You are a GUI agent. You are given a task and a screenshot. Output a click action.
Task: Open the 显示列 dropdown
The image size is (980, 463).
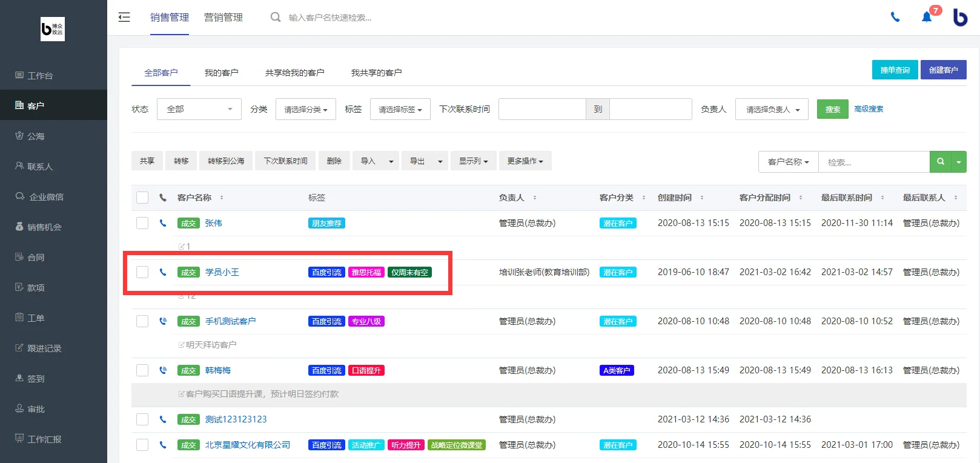pos(474,161)
